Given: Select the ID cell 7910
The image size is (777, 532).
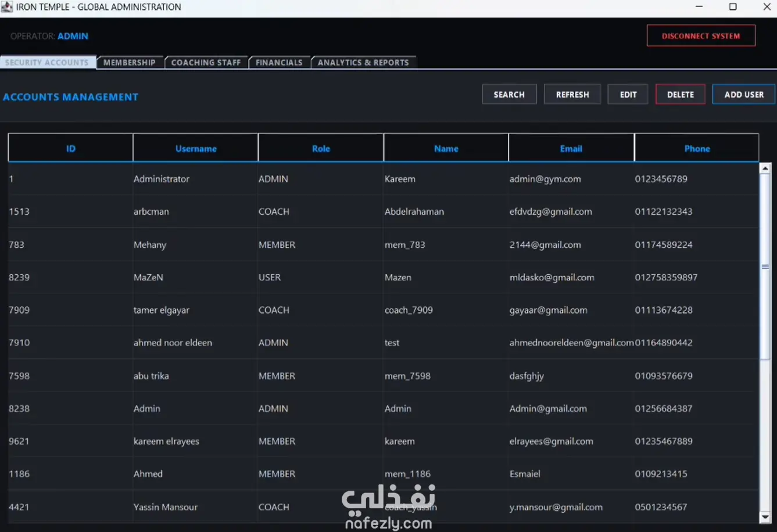Looking at the screenshot, I should tap(70, 343).
